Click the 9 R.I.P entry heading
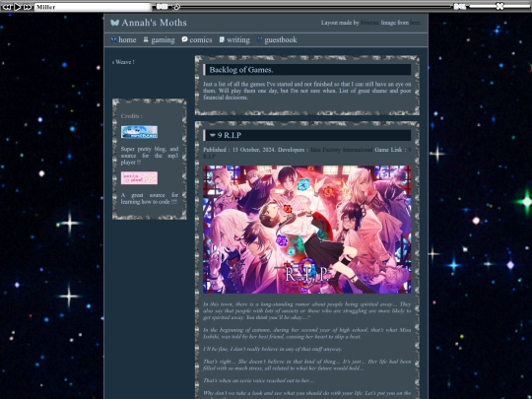This screenshot has width=532, height=399. pyautogui.click(x=230, y=135)
